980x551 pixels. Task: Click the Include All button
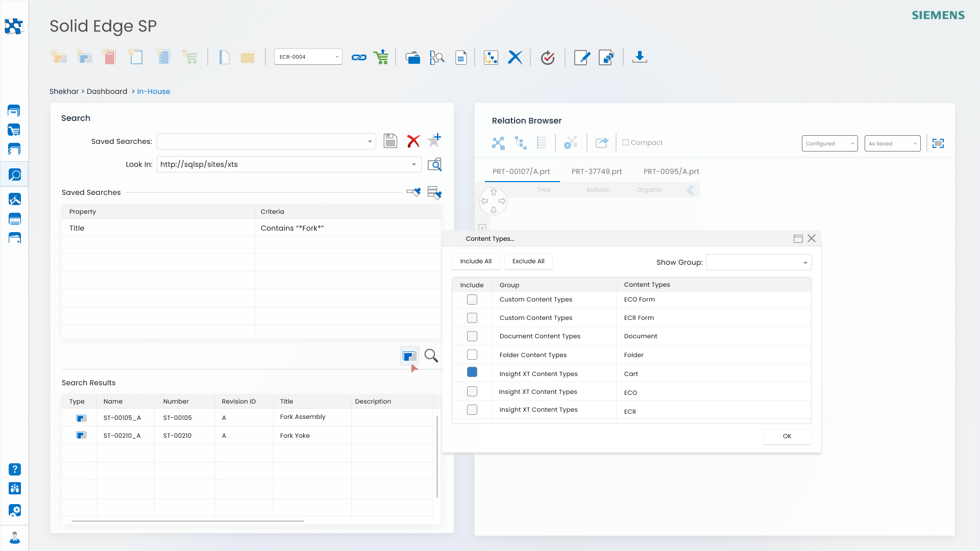[x=476, y=261]
